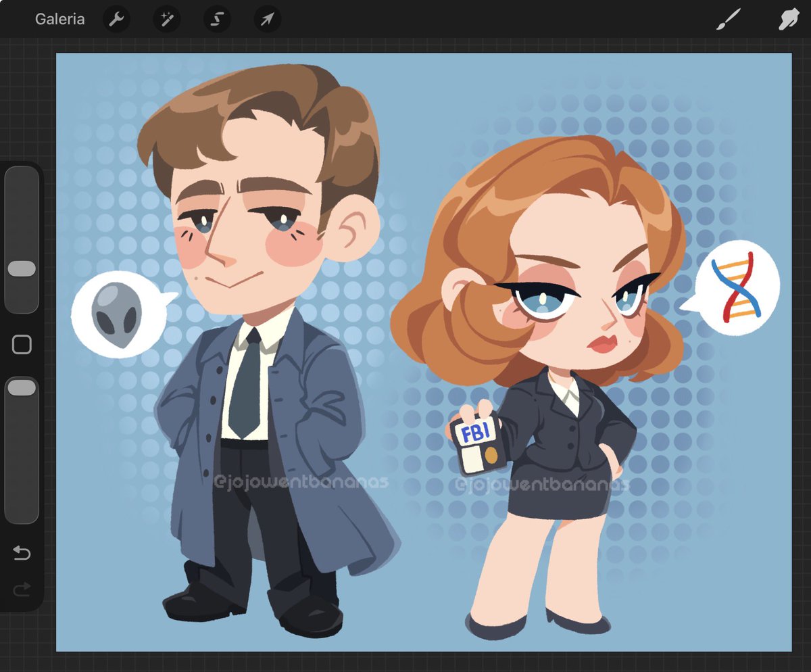Open the Galeria gallery view

60,19
